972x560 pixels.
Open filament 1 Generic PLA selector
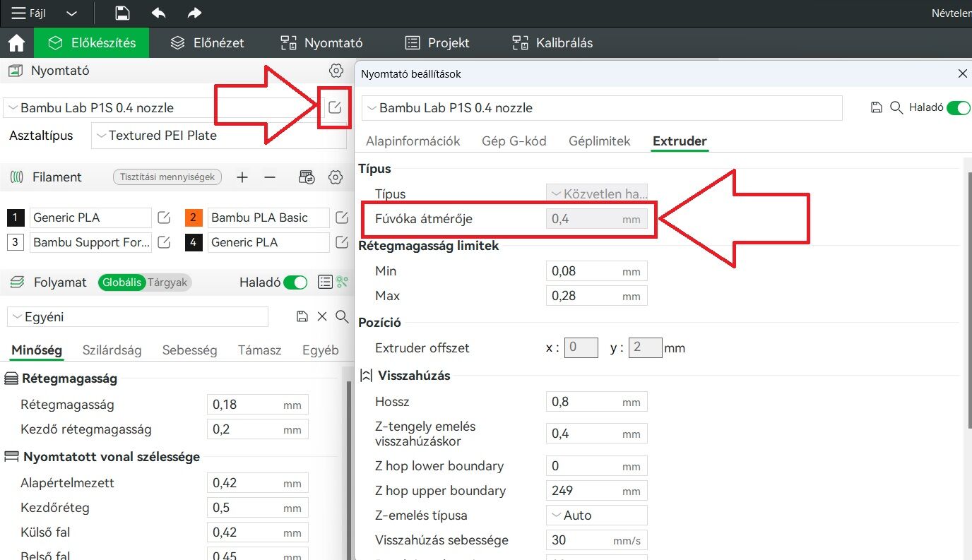click(x=90, y=218)
